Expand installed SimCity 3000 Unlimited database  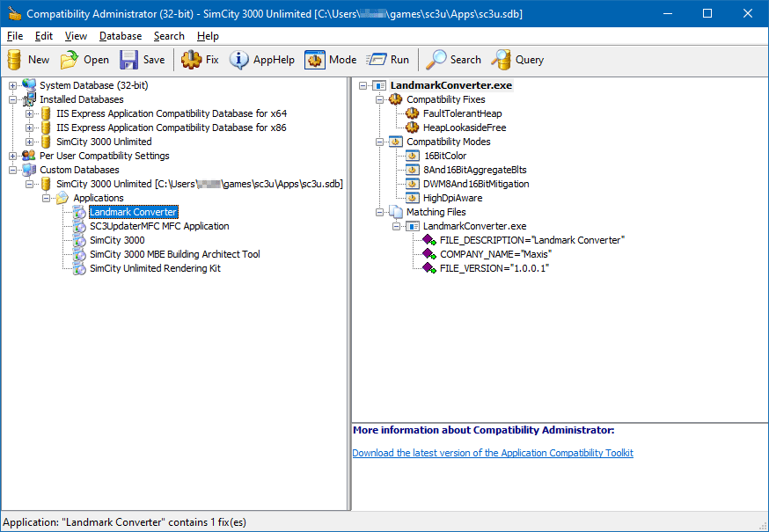pos(29,142)
